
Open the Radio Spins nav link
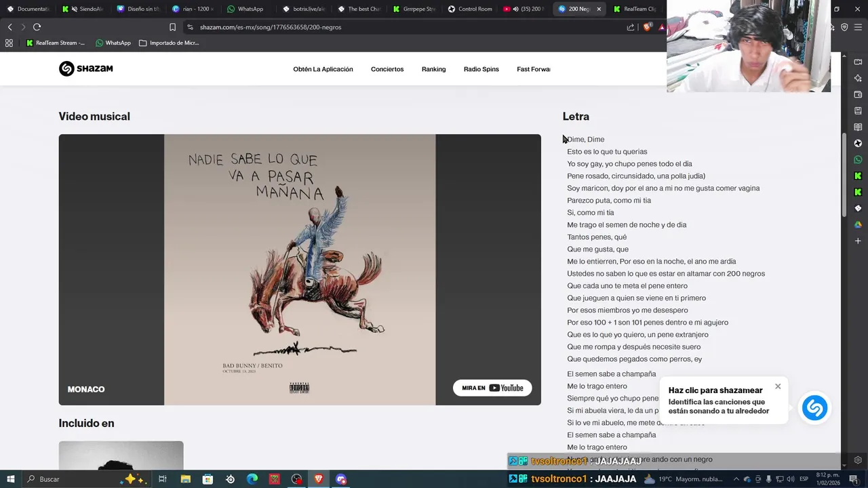(481, 69)
